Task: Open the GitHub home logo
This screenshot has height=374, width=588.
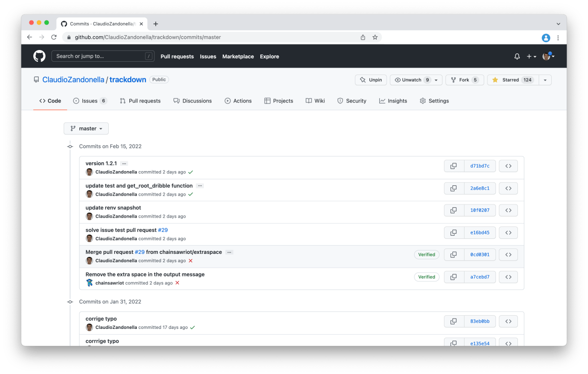Action: coord(39,56)
